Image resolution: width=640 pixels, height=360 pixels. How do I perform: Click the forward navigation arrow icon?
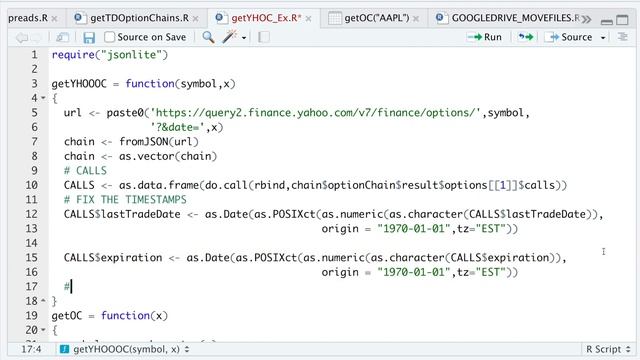point(36,38)
